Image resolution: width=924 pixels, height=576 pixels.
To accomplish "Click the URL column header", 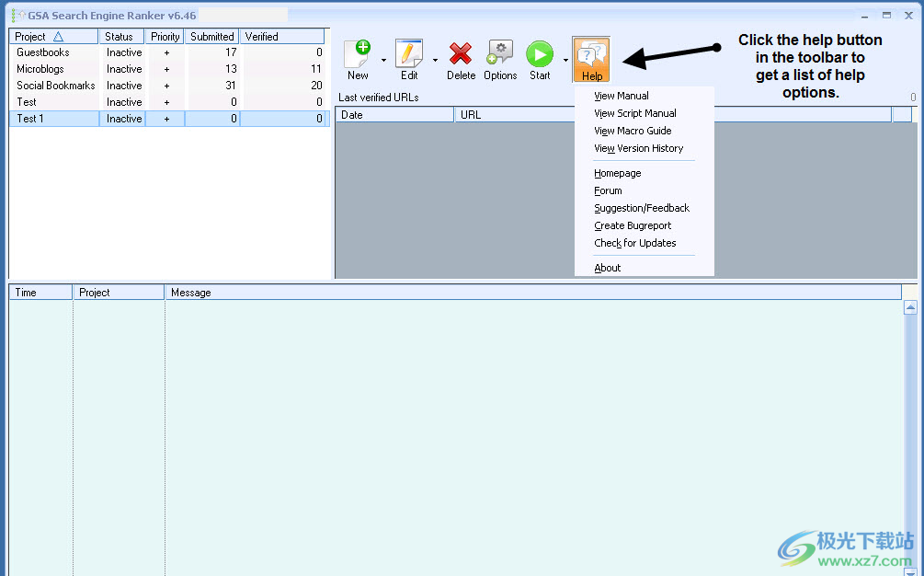I will pos(673,115).
